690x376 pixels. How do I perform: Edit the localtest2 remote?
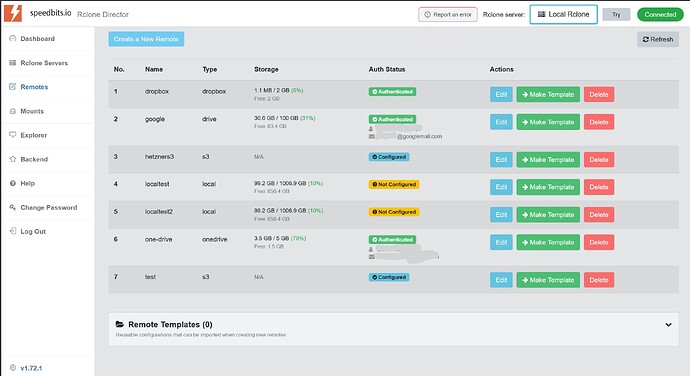click(x=501, y=214)
